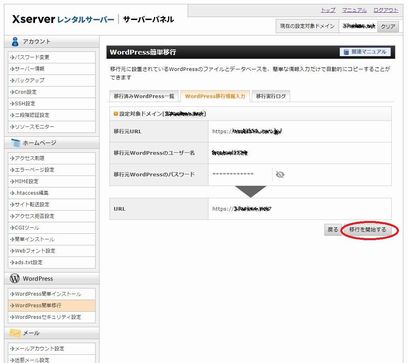Click the 設定対象ドメイン heading row
The width and height of the screenshot is (408, 363).
click(250, 114)
